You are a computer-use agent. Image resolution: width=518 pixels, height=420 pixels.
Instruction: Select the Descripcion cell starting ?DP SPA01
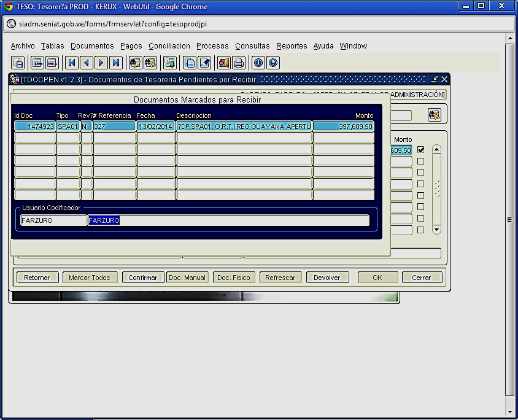click(244, 126)
